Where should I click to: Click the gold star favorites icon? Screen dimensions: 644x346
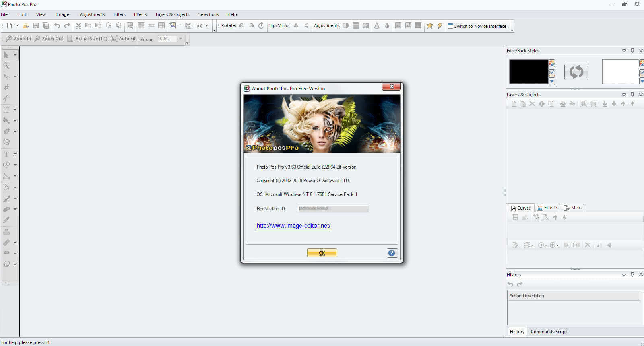(x=430, y=25)
